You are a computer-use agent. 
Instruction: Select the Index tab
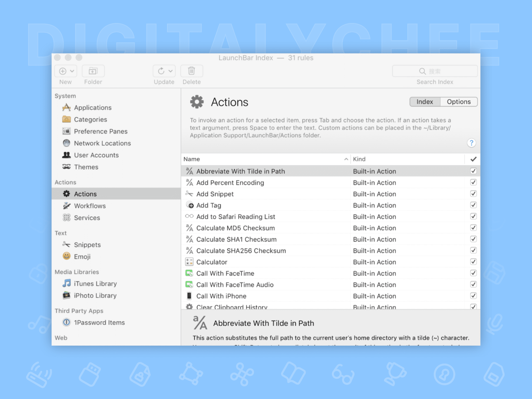424,101
